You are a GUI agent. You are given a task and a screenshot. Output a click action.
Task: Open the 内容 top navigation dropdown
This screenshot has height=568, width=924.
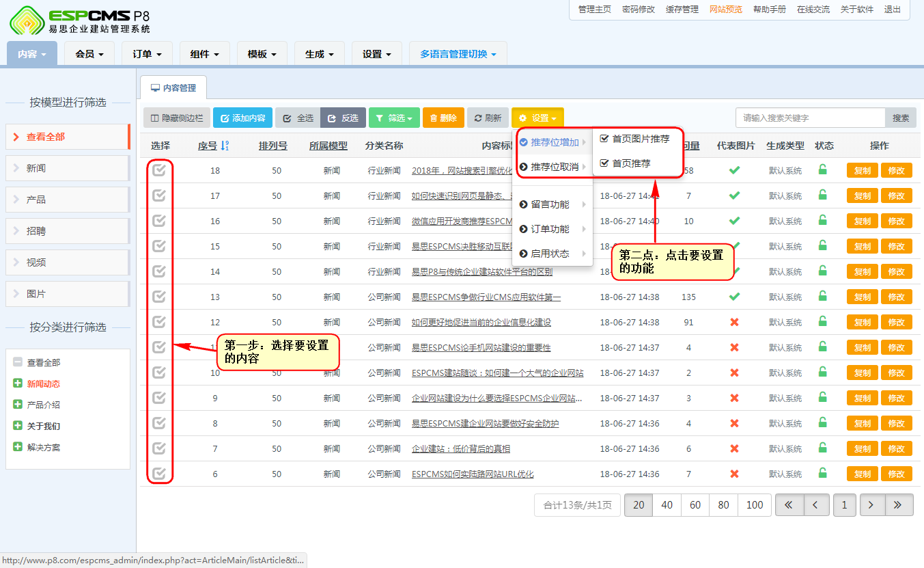pyautogui.click(x=32, y=54)
